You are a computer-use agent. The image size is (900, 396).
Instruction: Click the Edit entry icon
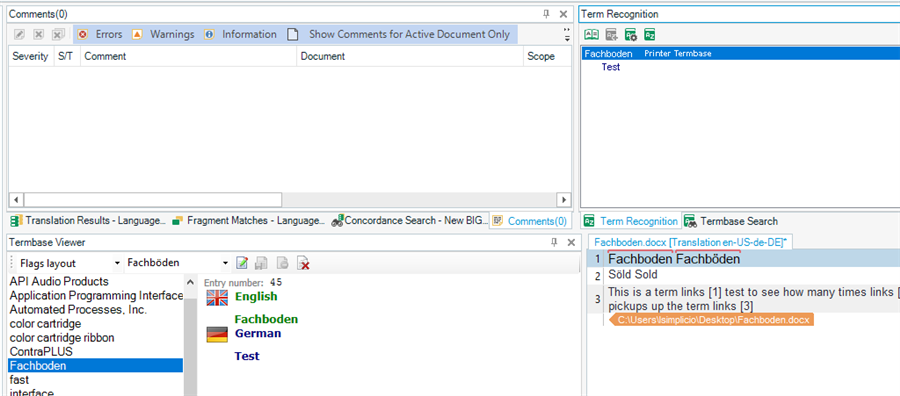coord(242,263)
